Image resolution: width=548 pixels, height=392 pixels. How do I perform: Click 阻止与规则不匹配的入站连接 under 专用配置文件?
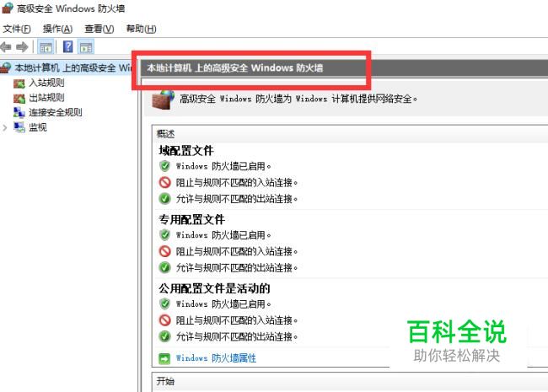point(237,251)
